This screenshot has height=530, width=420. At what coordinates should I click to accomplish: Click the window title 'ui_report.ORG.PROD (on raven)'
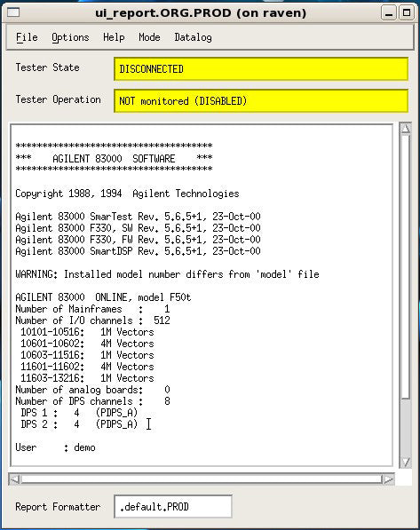(x=201, y=13)
